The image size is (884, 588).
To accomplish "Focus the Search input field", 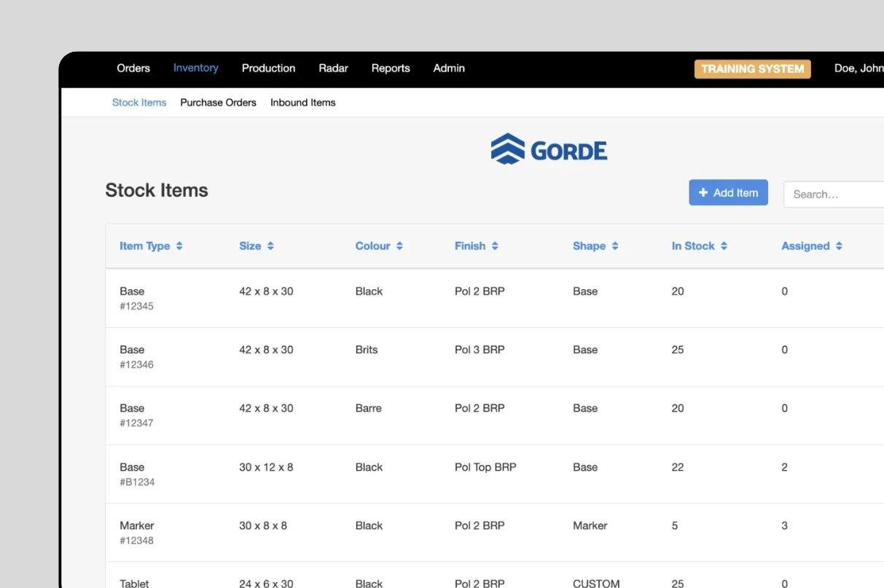I will click(834, 195).
